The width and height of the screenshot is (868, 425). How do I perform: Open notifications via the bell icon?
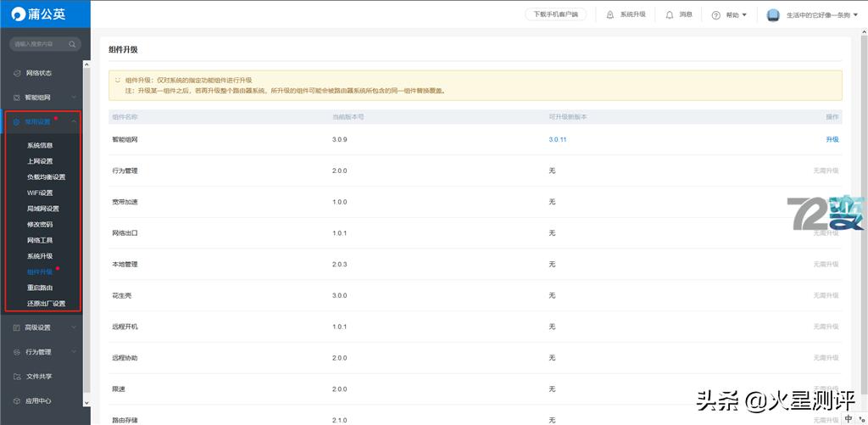[670, 15]
